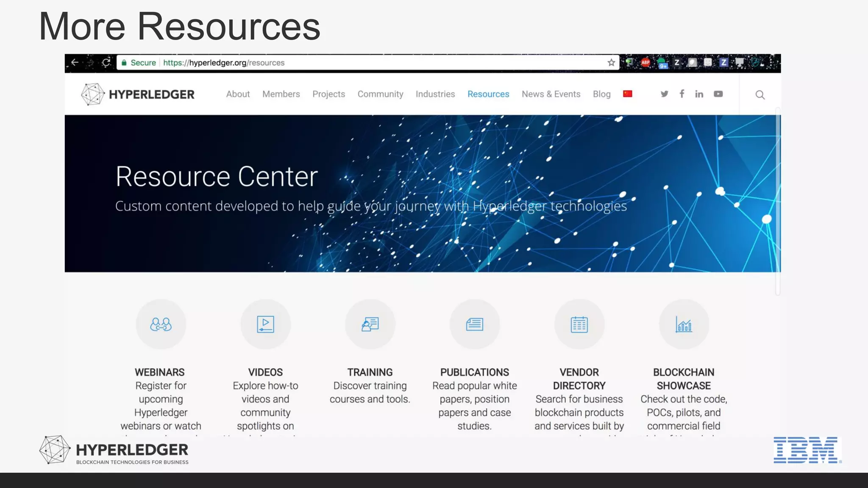Open the BLOCKCHAIN SHOWCASE heading link
The height and width of the screenshot is (488, 868).
(684, 379)
